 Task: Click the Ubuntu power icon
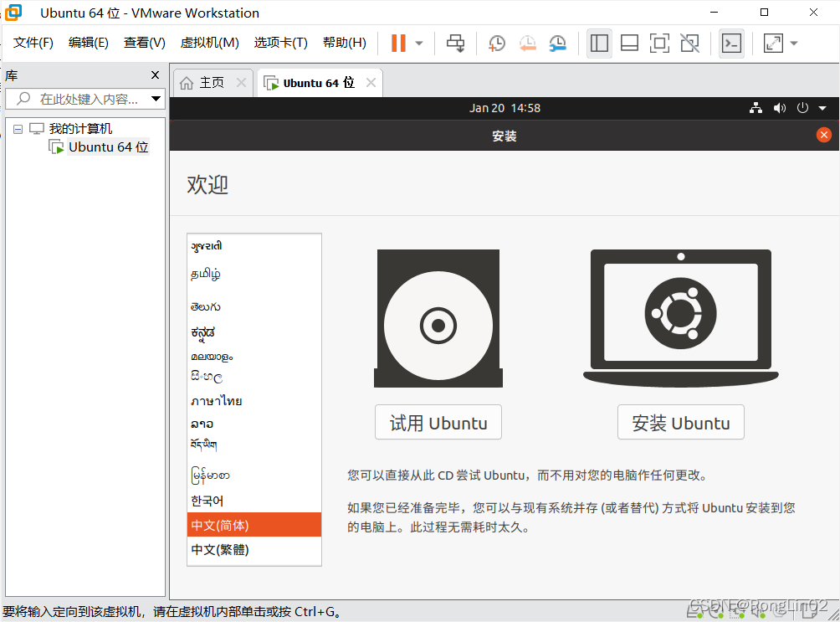(802, 108)
